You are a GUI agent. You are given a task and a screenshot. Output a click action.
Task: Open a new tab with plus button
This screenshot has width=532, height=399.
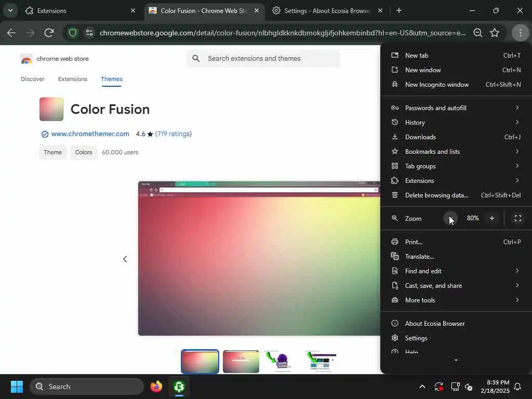399,10
